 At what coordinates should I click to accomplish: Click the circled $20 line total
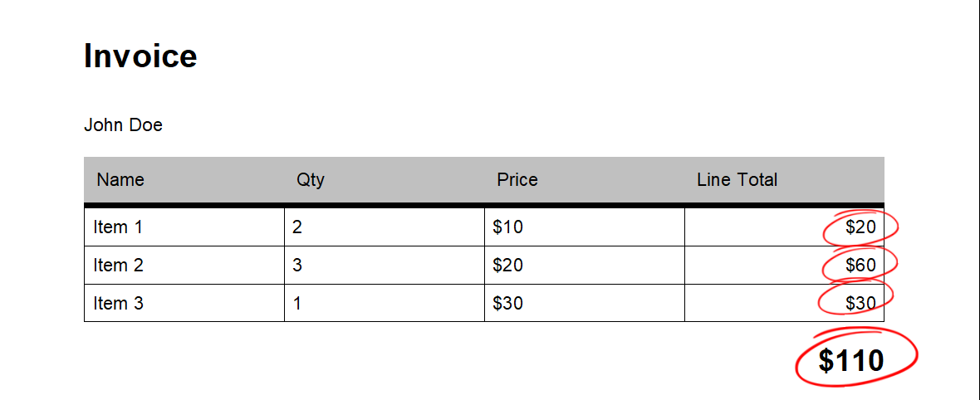pos(860,227)
